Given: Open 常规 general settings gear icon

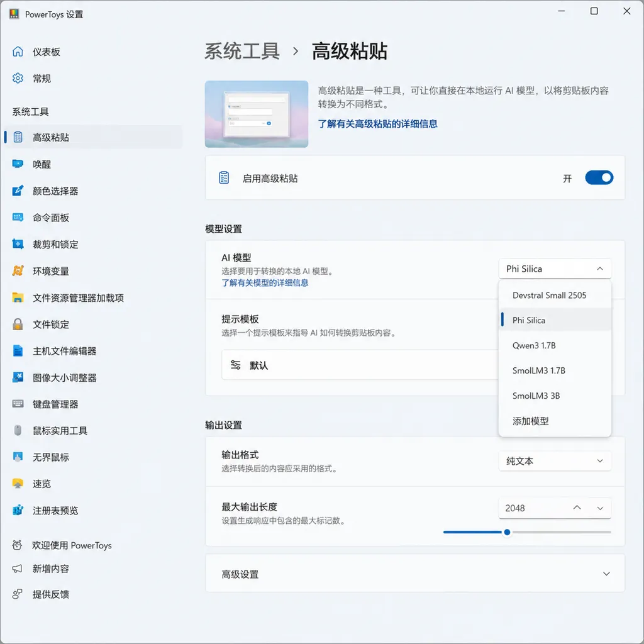Looking at the screenshot, I should [18, 79].
